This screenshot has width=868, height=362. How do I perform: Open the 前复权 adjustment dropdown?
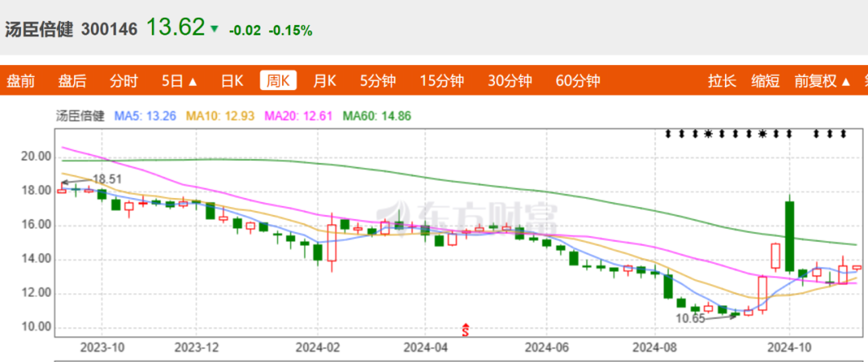tap(816, 80)
